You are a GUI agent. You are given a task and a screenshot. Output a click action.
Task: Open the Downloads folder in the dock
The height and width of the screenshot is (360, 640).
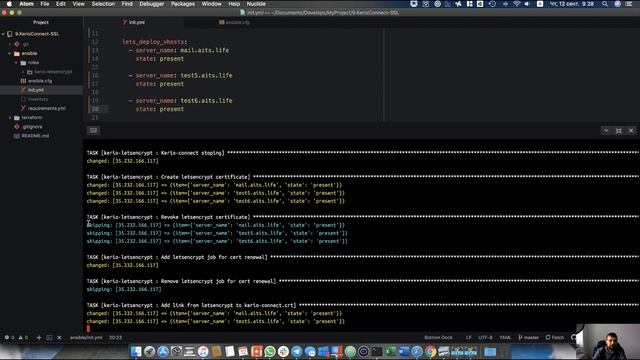pyautogui.click(x=490, y=351)
